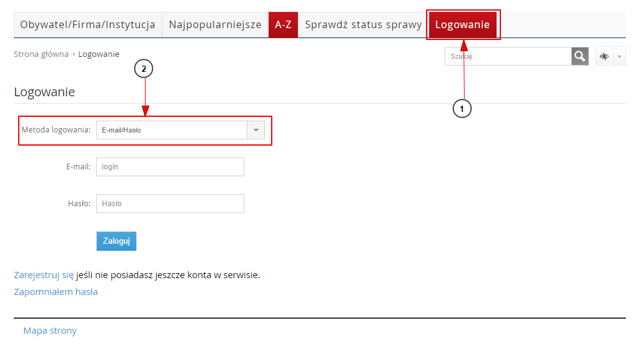Select the E-mail/Hasło login method box
Viewport: 644px width, 345px height.
click(172, 130)
